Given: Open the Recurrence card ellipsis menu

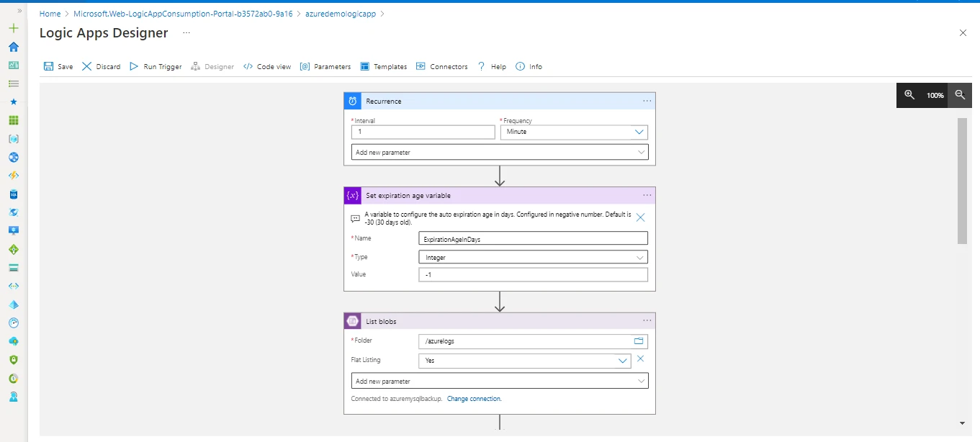Looking at the screenshot, I should click(646, 101).
